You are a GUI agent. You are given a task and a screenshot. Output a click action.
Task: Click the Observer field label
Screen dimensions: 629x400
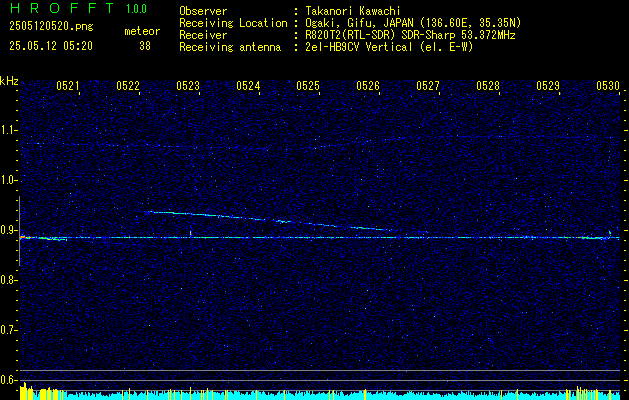(203, 11)
